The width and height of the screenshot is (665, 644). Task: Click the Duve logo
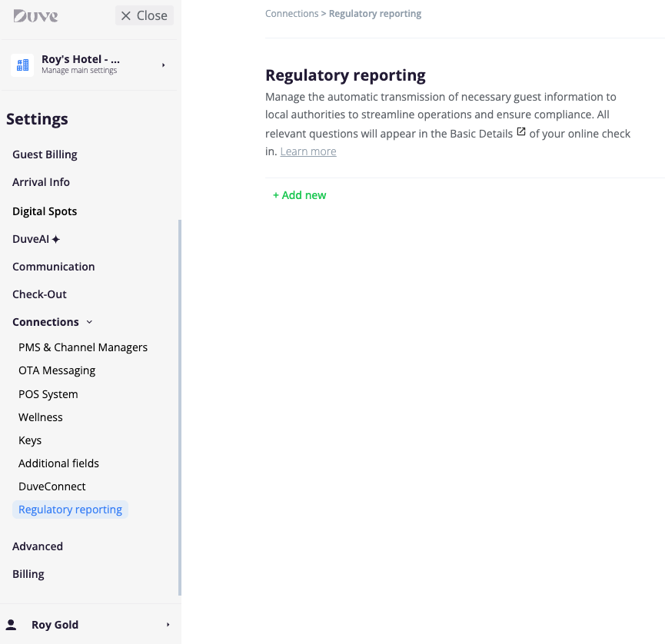(x=35, y=16)
